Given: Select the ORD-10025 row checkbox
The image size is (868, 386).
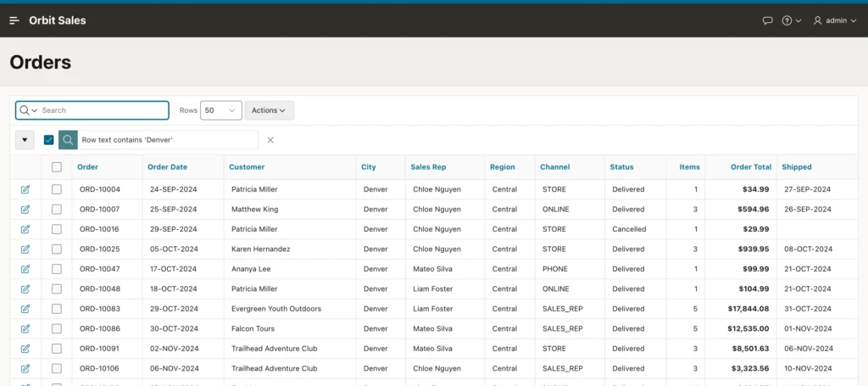Looking at the screenshot, I should tap(57, 249).
